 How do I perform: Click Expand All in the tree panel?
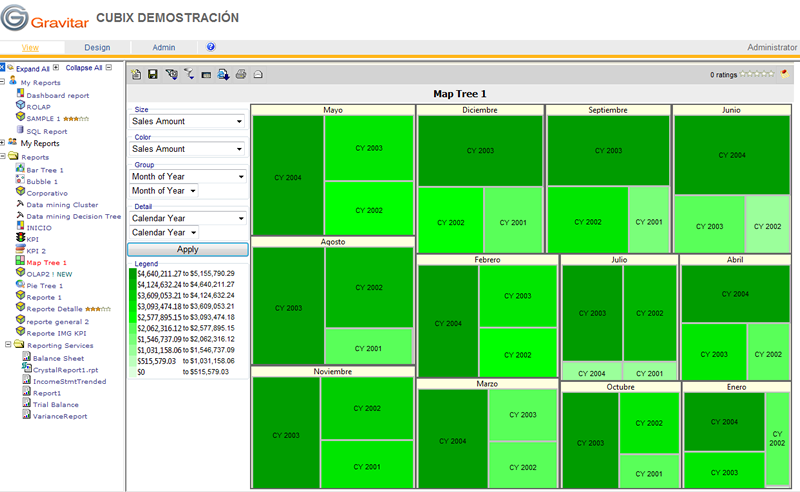[x=32, y=68]
